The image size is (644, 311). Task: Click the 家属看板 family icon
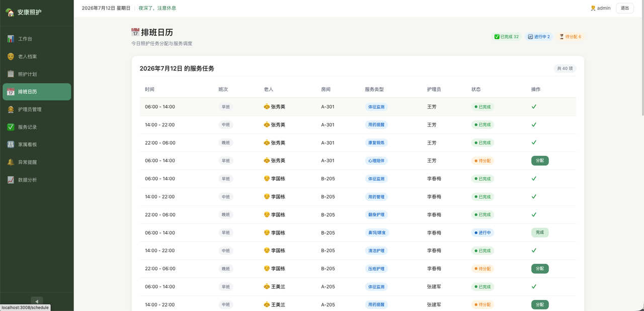(11, 145)
